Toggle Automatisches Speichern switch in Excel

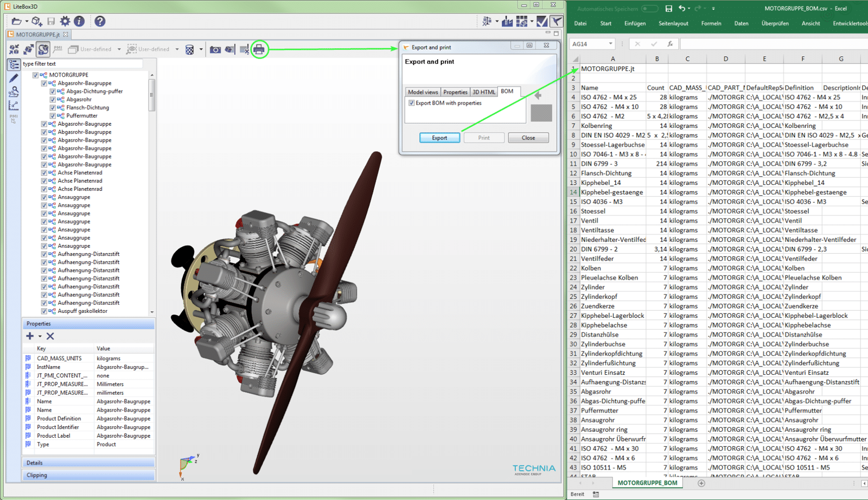click(649, 9)
